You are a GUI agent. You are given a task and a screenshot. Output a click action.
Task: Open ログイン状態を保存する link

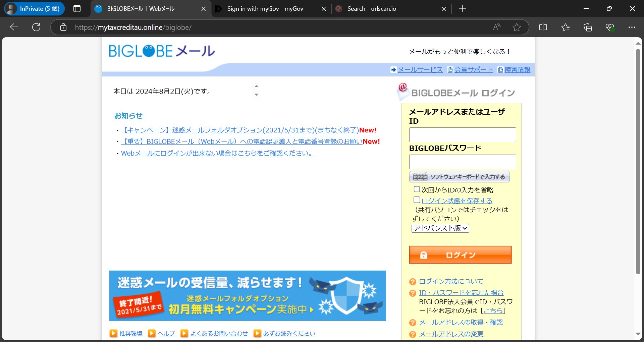(x=457, y=201)
